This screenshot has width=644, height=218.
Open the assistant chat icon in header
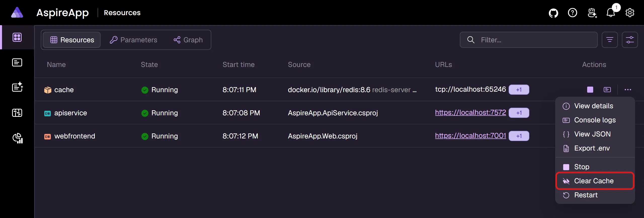(592, 13)
